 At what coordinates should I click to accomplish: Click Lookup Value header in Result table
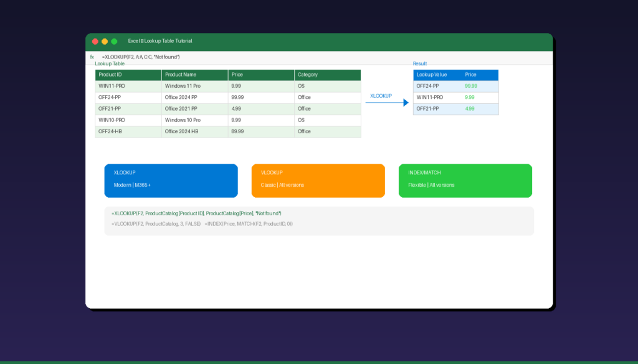coord(436,75)
